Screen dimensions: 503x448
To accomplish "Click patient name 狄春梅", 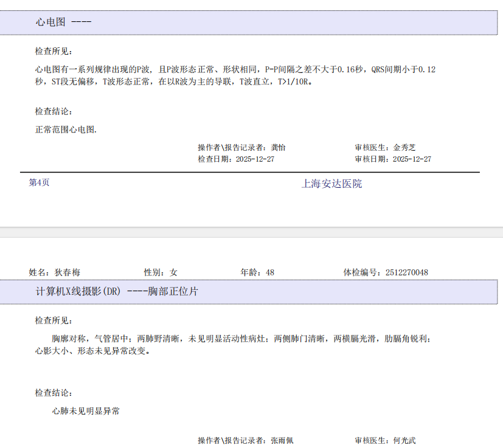I will pos(68,272).
